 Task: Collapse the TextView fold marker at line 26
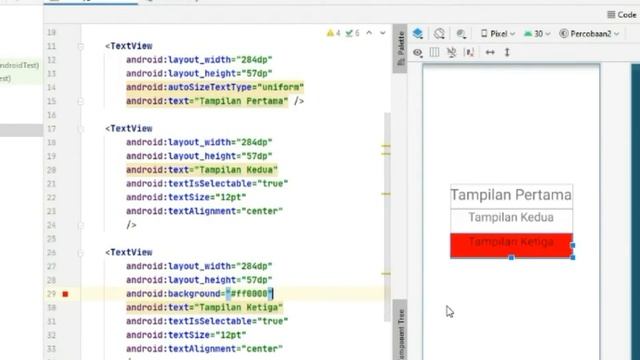(x=80, y=253)
